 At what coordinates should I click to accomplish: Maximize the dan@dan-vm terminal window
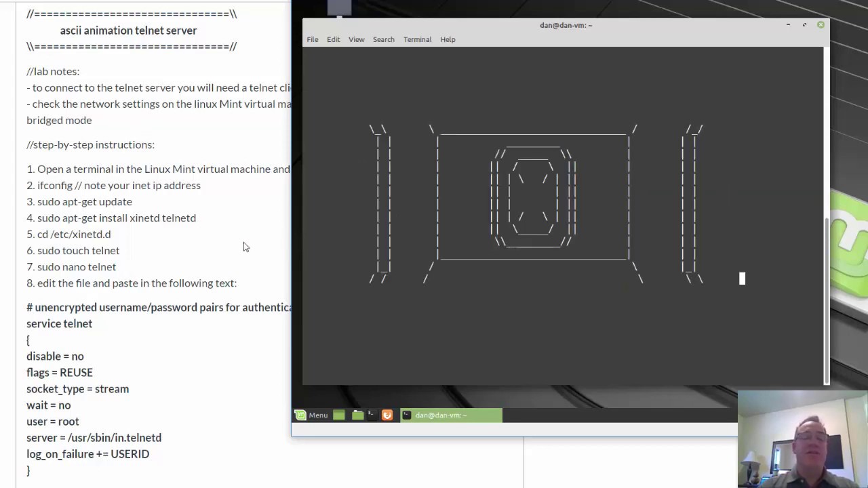point(804,25)
